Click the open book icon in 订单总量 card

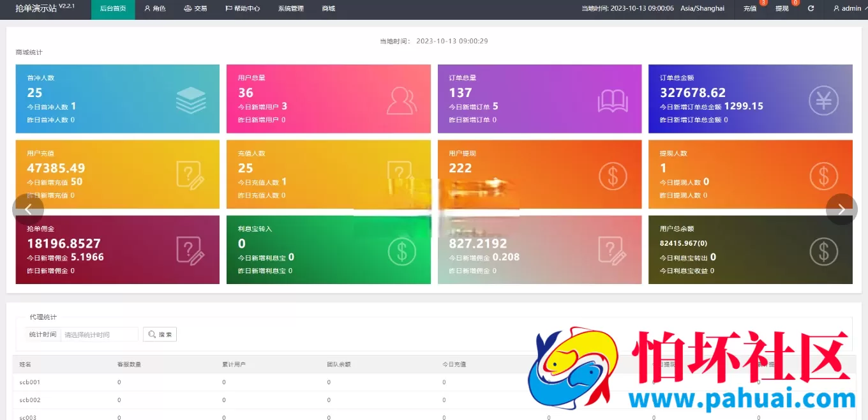click(x=613, y=101)
